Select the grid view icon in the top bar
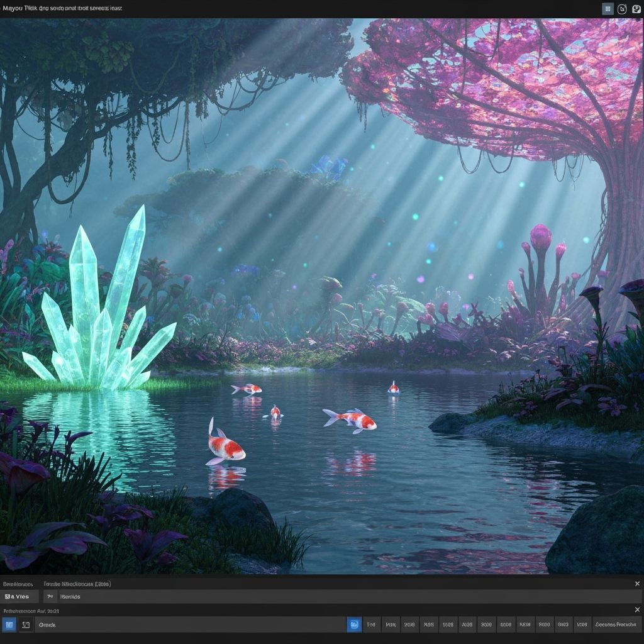Screen dimensions: 644x644 [608, 9]
